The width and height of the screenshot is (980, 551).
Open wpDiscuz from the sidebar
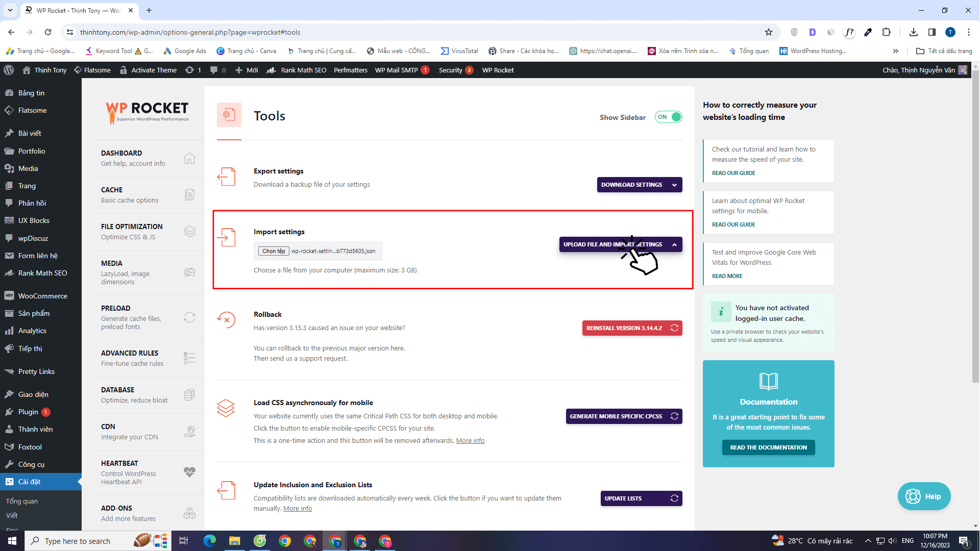[x=32, y=238]
